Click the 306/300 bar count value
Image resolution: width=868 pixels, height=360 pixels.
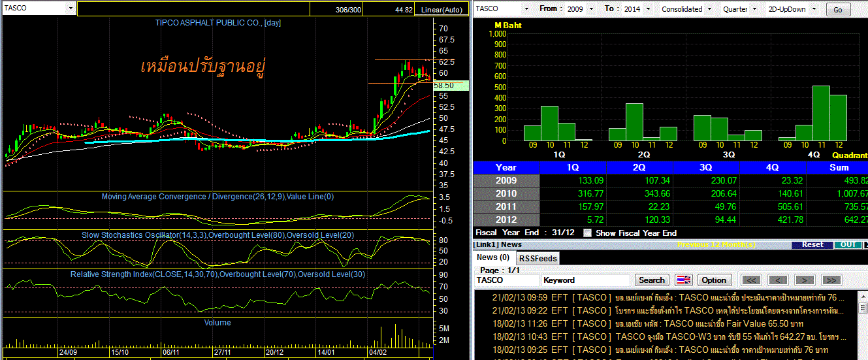[x=348, y=10]
